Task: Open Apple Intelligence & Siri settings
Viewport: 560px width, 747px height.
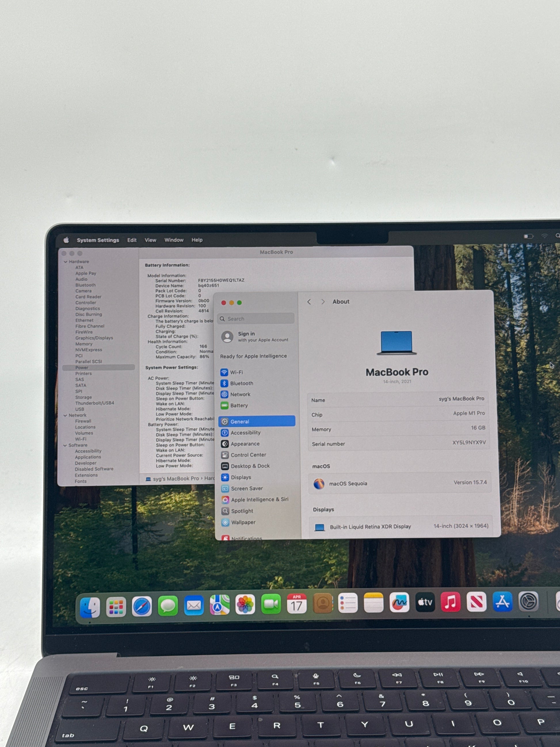Action: point(259,499)
